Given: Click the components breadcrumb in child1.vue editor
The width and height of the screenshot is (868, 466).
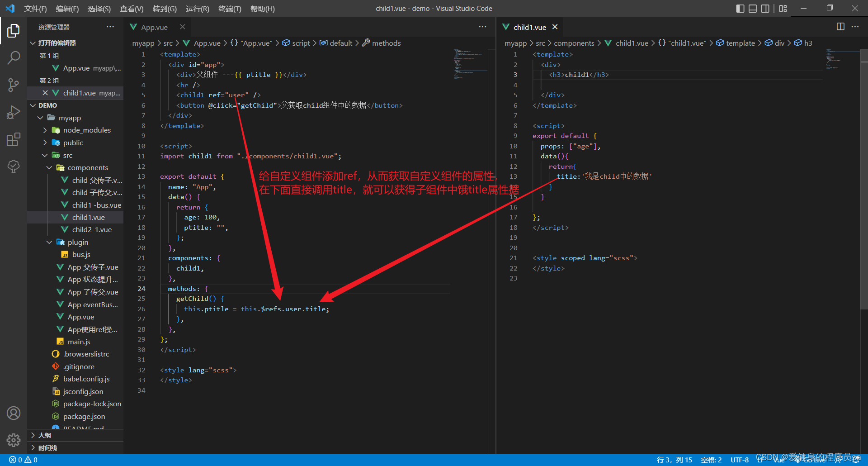Looking at the screenshot, I should tap(574, 43).
